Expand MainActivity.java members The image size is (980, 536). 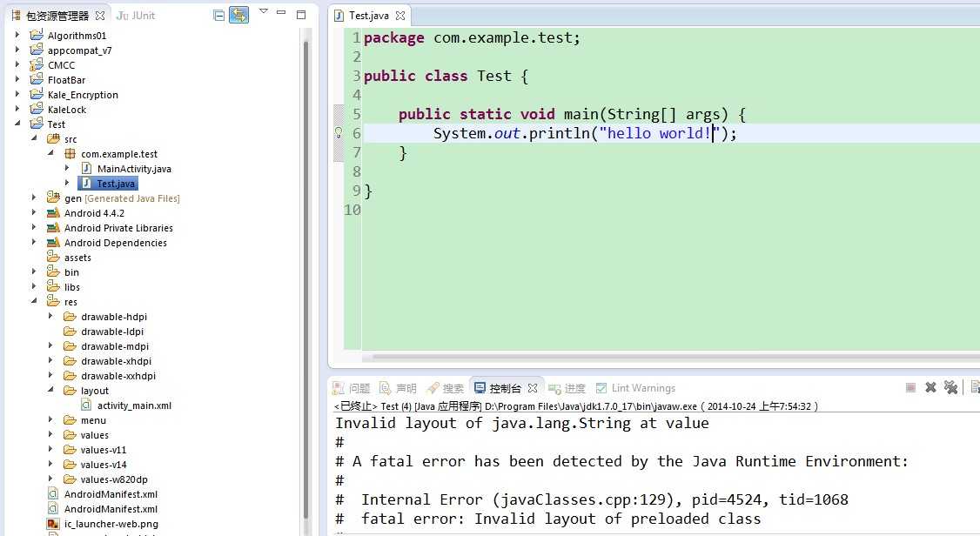point(67,168)
